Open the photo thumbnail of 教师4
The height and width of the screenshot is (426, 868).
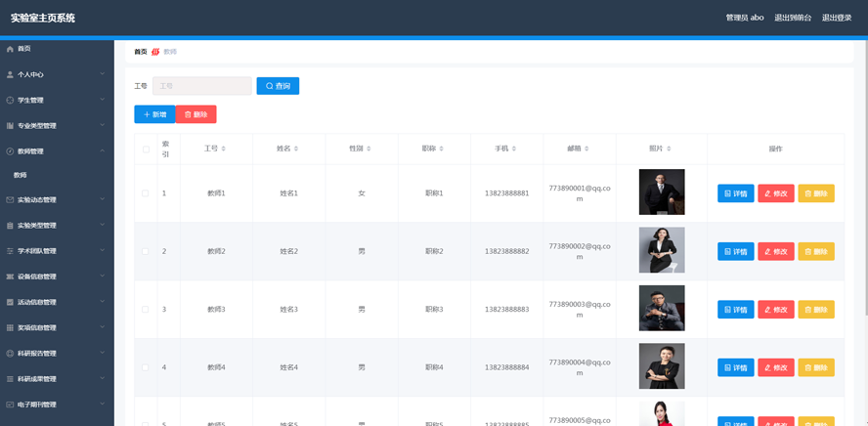point(662,365)
